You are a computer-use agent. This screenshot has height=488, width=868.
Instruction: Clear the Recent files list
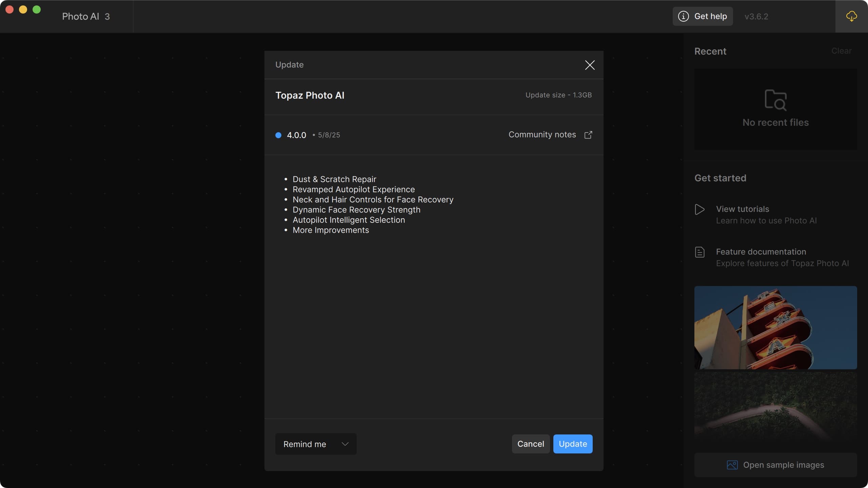[x=841, y=51]
